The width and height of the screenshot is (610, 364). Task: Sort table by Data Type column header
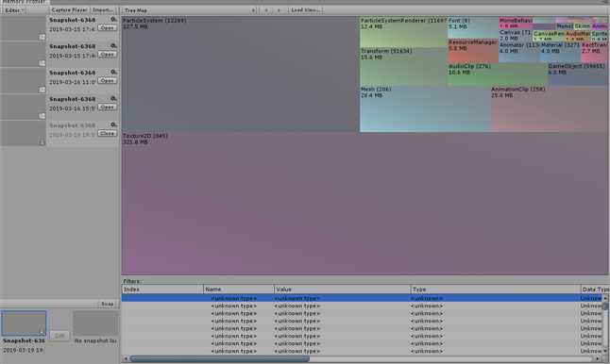(x=595, y=290)
